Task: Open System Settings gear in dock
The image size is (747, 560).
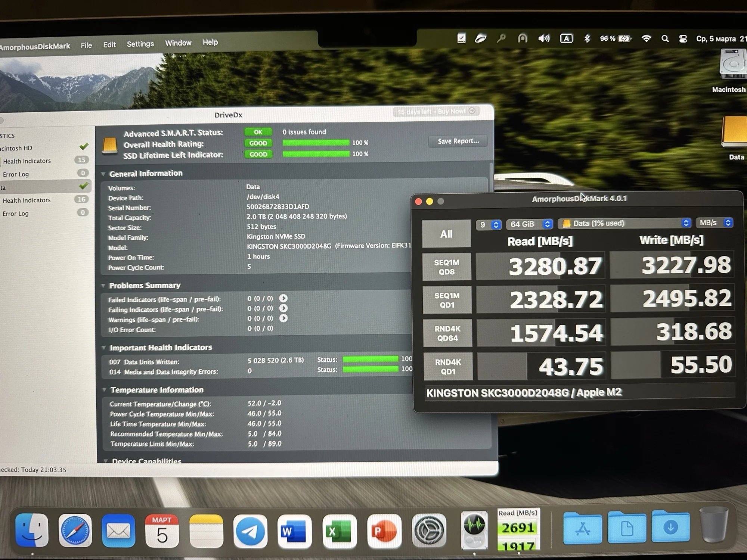Action: point(429,531)
